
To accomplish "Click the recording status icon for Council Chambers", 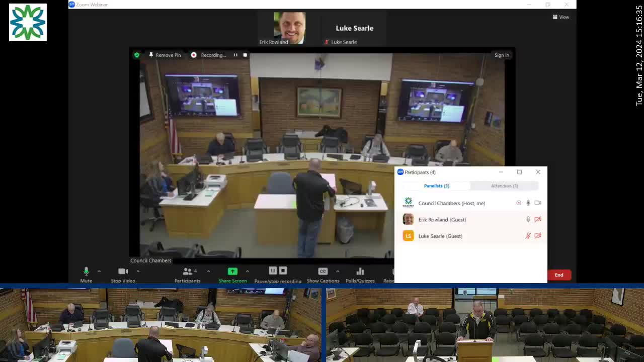I will (x=519, y=203).
